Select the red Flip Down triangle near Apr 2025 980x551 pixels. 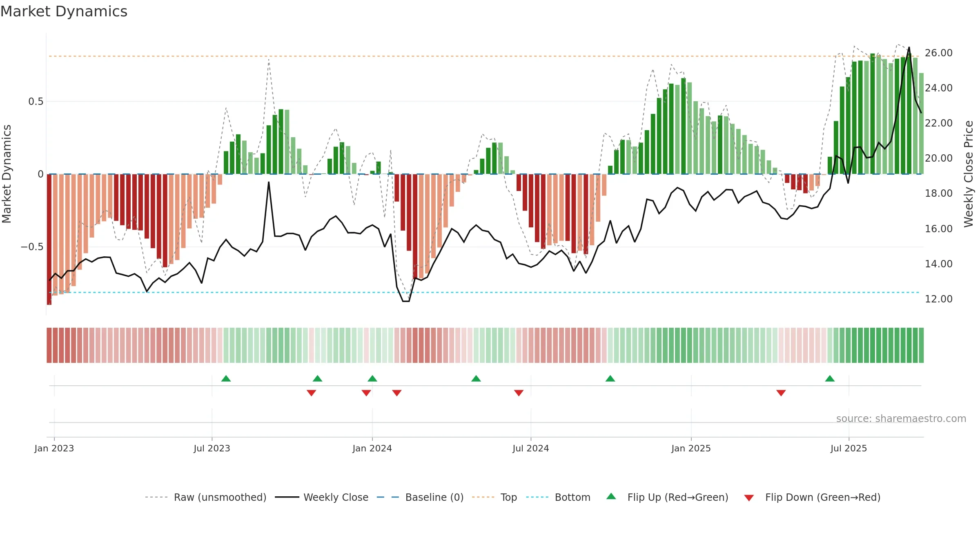[781, 393]
